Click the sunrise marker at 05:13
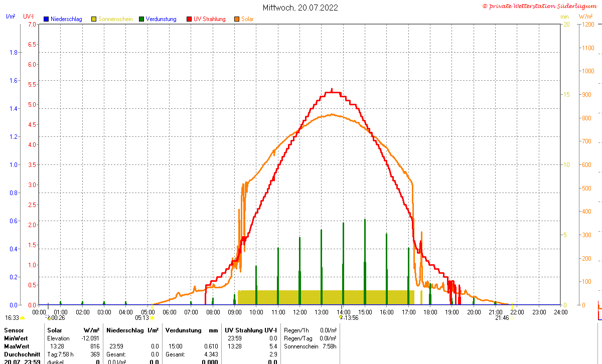Viewport: 602px width, 364px height. click(152, 318)
